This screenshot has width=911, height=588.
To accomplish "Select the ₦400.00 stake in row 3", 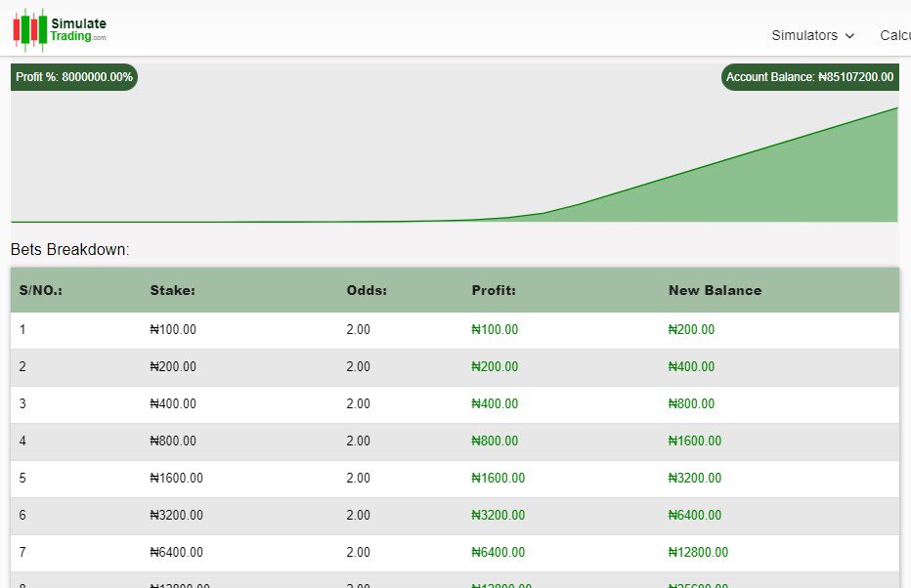I will click(x=173, y=404).
